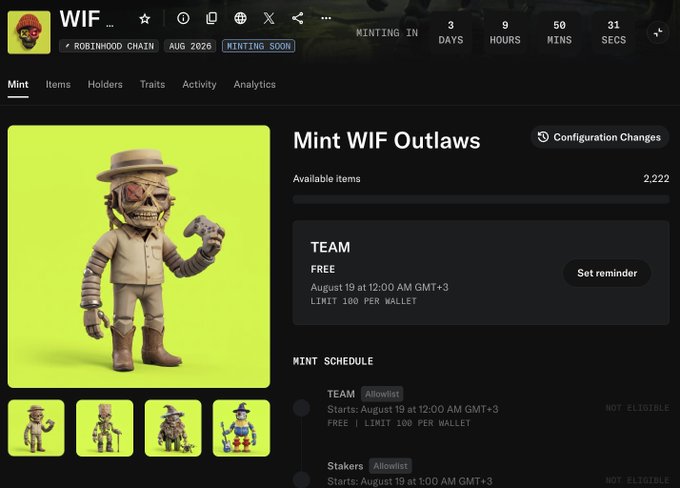The width and height of the screenshot is (680, 488).
Task: Click the Minting Soon status badge
Action: 258,46
